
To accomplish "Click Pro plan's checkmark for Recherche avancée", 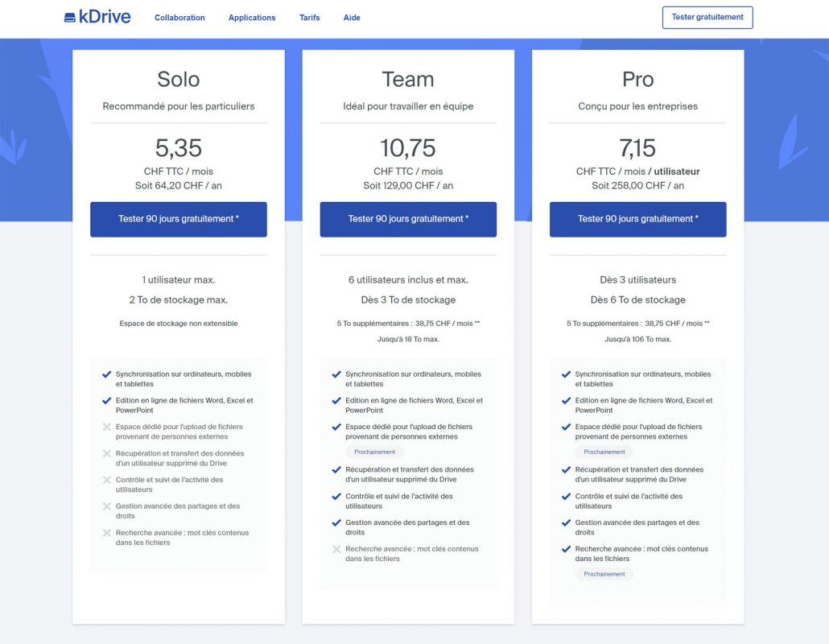I will coord(567,549).
